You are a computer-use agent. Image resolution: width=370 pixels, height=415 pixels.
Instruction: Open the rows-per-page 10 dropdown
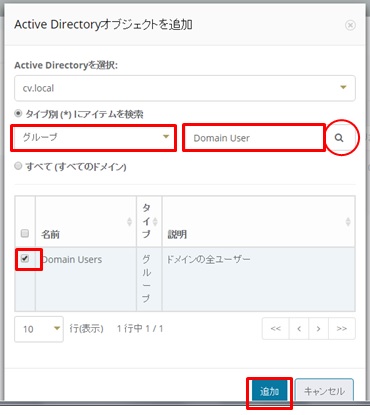tap(39, 329)
